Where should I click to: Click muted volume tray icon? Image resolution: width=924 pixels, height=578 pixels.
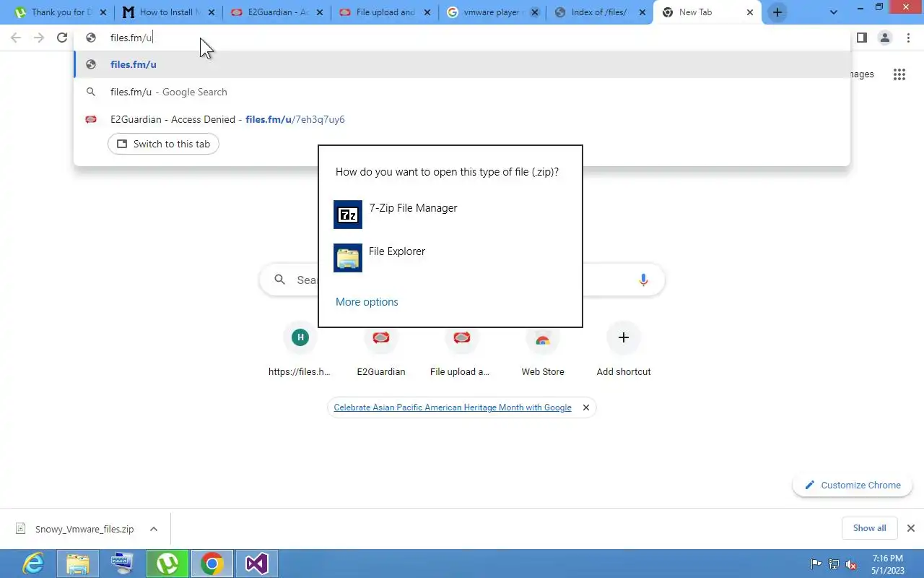851,564
